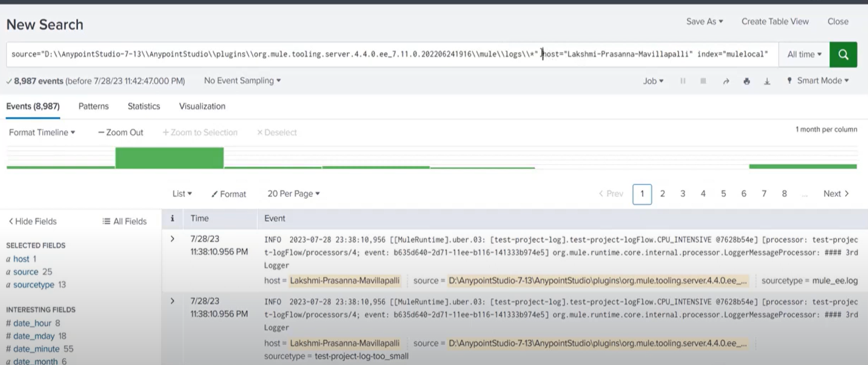Click the Print results icon
Screen dimensions: 868x365
(x=747, y=81)
